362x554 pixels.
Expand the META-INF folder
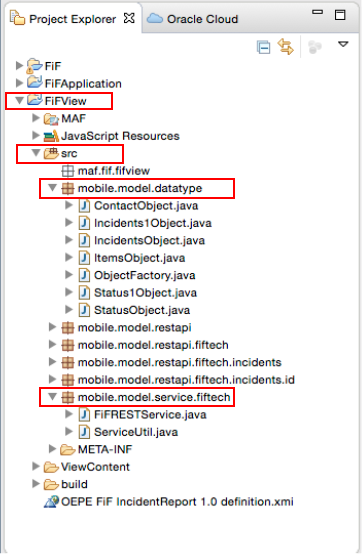tap(52, 449)
